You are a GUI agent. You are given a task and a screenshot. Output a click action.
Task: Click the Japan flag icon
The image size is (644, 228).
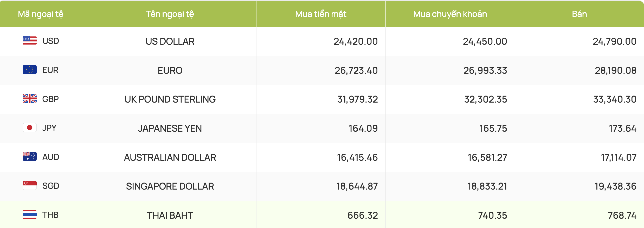tap(30, 128)
